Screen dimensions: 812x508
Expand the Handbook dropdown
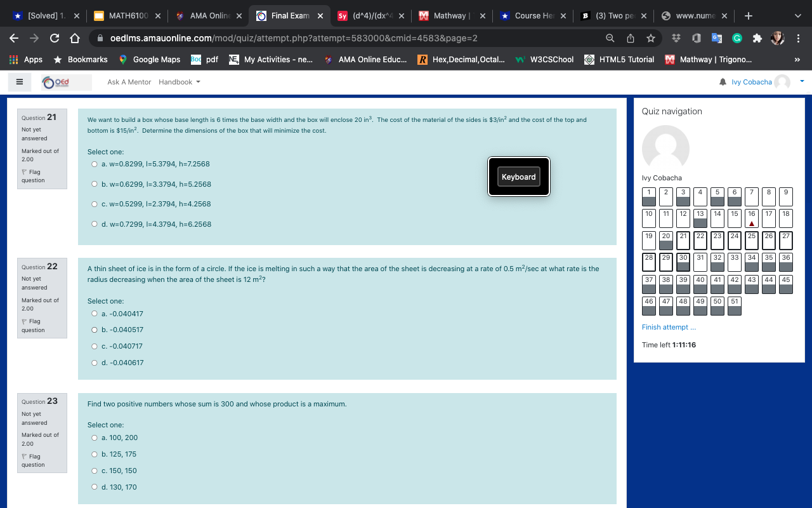coord(180,82)
